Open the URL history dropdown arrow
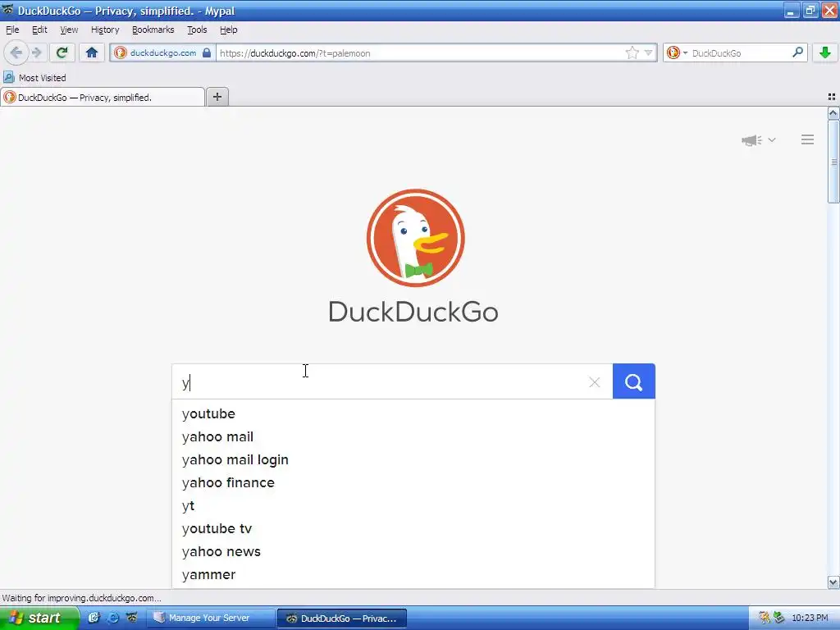This screenshot has height=630, width=840. (648, 52)
